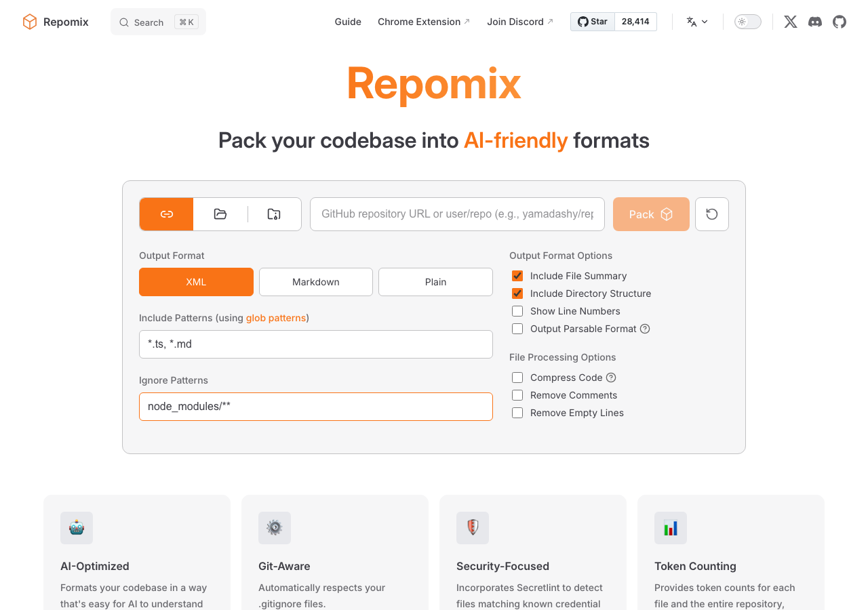Enable Include File Summary checkbox
This screenshot has height=610, width=868.
tap(517, 276)
